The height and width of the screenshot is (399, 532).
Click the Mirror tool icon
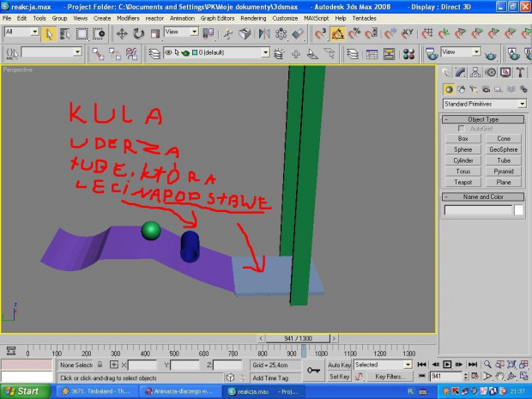(264, 34)
